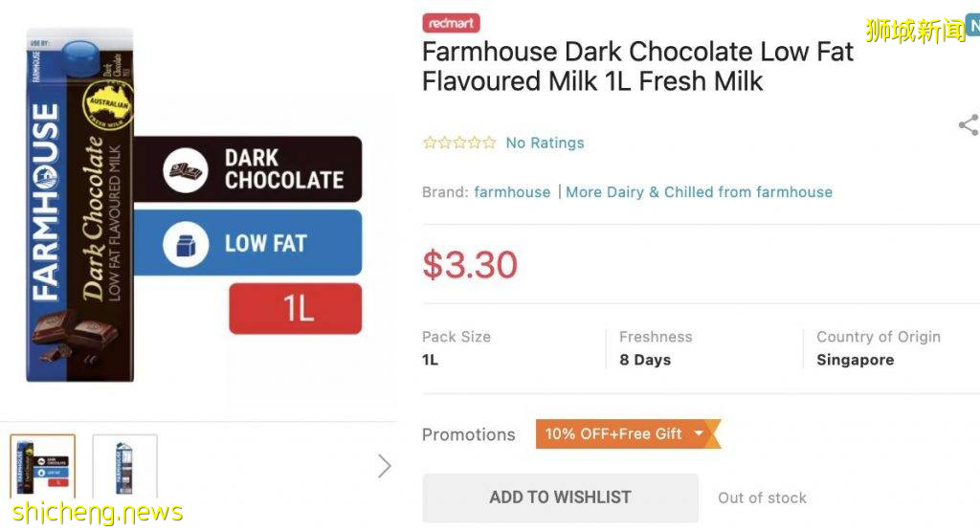Select the first product thumbnail

point(42,467)
